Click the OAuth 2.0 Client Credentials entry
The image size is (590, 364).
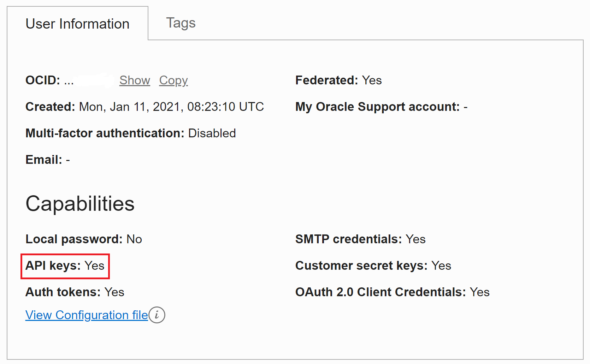[392, 292]
